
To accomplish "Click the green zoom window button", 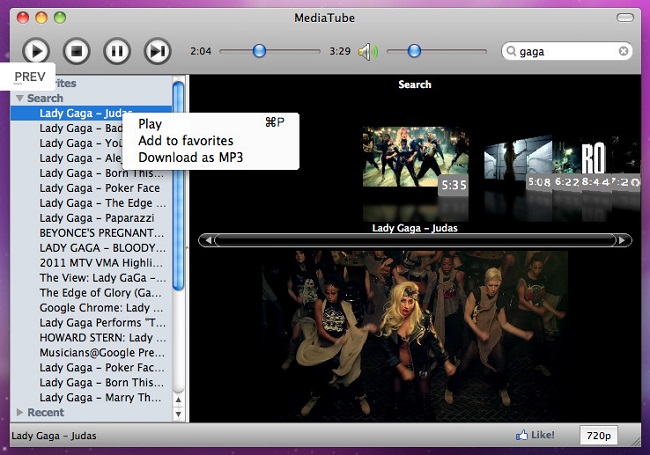I will (60, 18).
